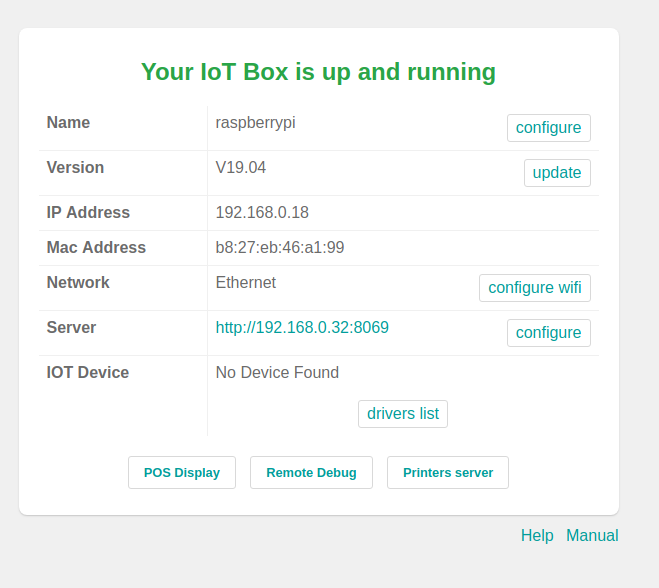Launch Remote Debug
The width and height of the screenshot is (659, 588).
click(311, 472)
